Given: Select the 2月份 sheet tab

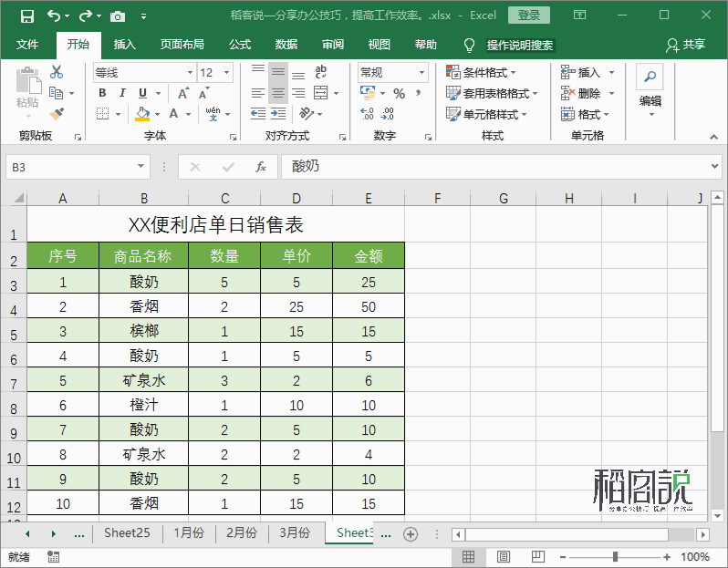Looking at the screenshot, I should click(242, 532).
